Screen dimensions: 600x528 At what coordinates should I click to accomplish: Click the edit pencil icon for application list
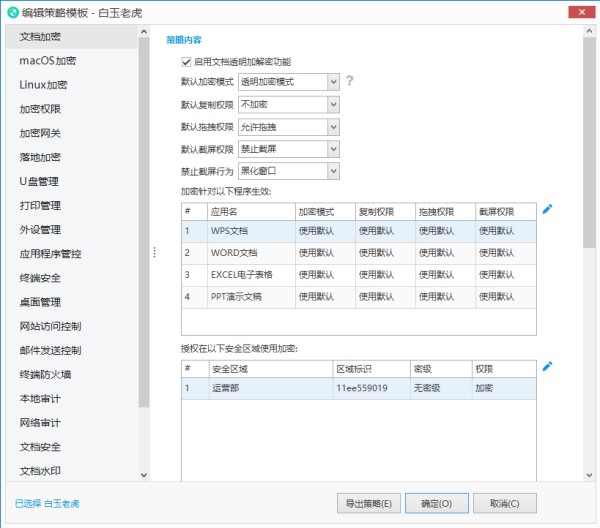click(x=547, y=209)
